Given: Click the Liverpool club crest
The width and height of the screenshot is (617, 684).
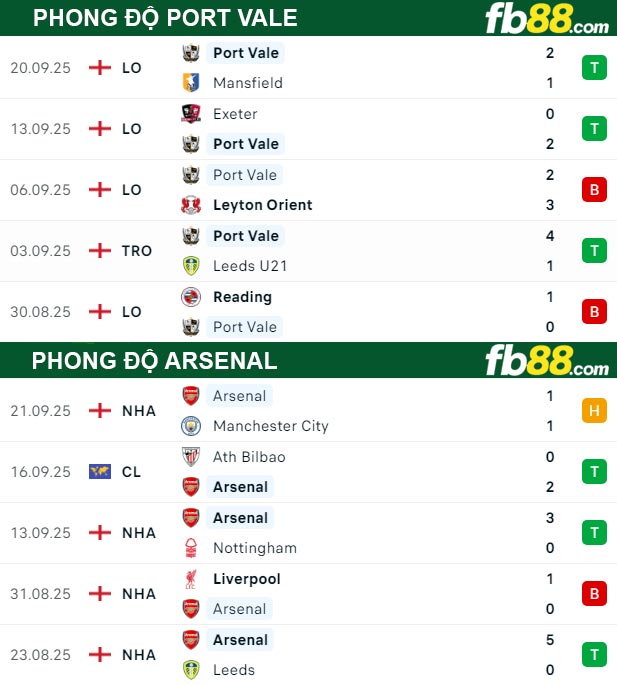Looking at the screenshot, I should pos(191,579).
